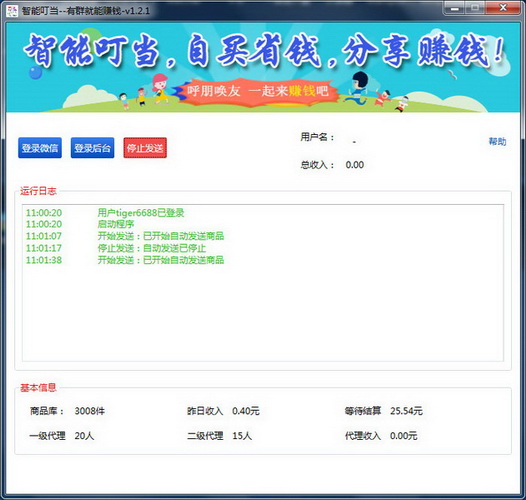Click the 二级代理 value 15人

242,436
